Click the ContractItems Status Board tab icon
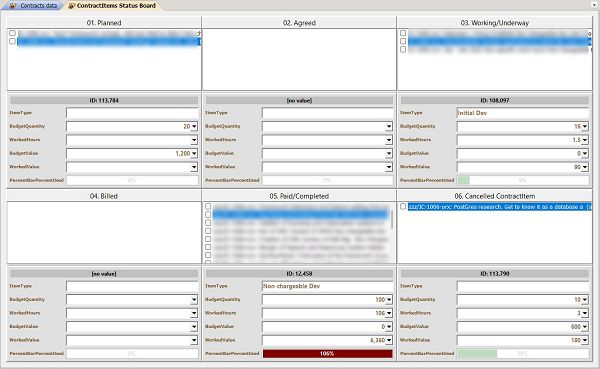This screenshot has width=600, height=369. (x=71, y=6)
